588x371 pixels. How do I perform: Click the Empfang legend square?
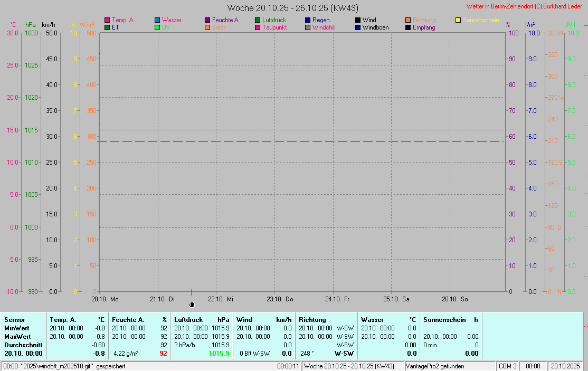408,27
